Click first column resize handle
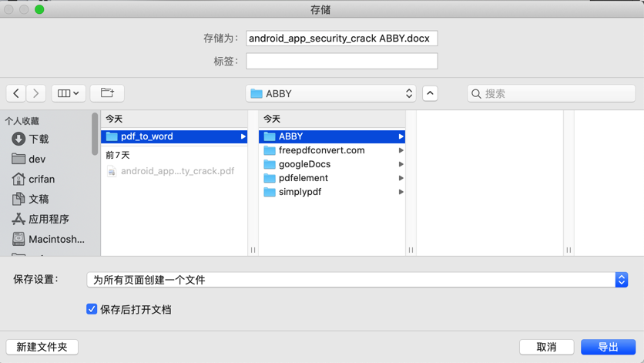 coord(253,250)
